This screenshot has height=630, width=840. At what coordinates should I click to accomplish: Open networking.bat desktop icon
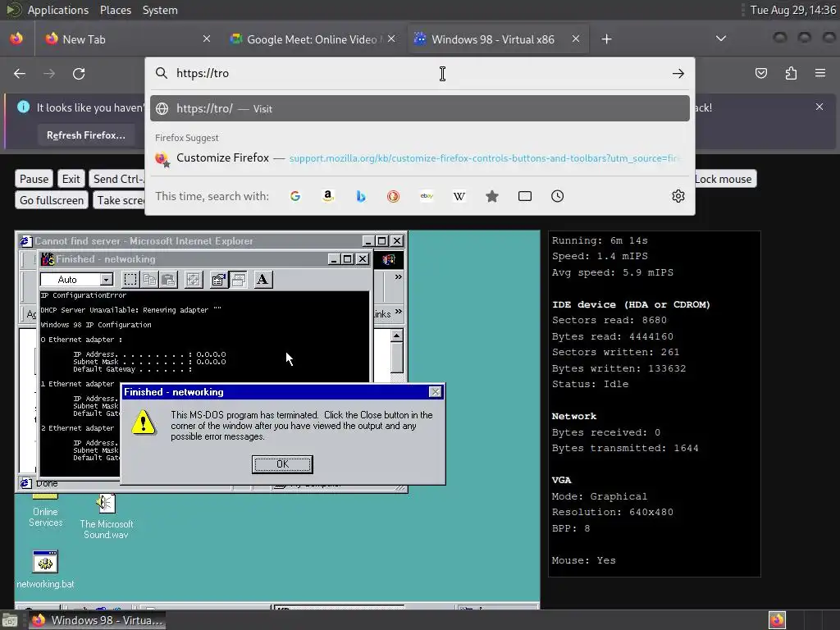click(x=45, y=570)
